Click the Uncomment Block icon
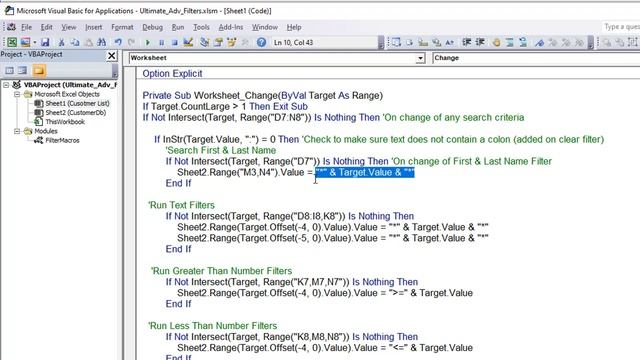The width and height of the screenshot is (640, 360). (523, 42)
